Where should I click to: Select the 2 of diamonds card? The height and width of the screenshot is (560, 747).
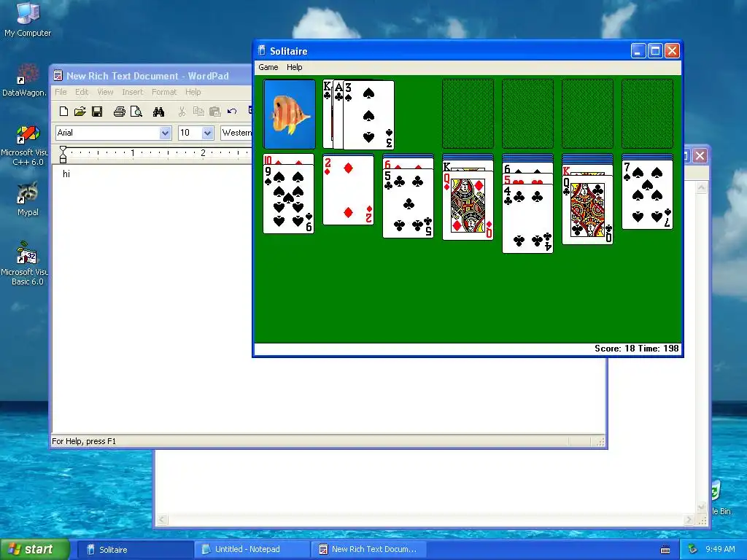click(348, 190)
